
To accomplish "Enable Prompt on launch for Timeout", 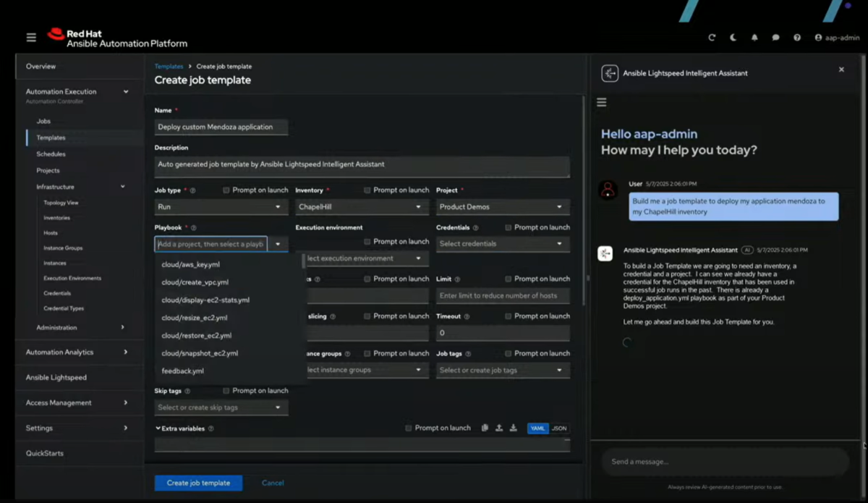I will tap(509, 316).
